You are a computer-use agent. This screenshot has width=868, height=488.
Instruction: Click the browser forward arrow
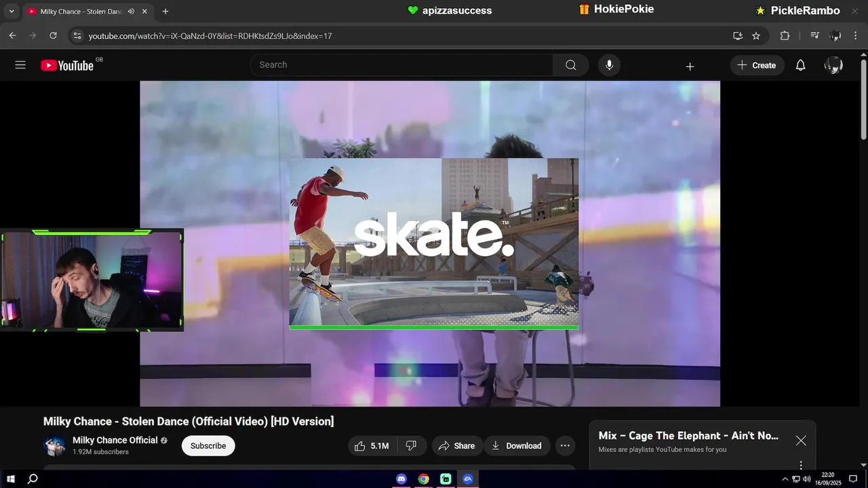[33, 35]
